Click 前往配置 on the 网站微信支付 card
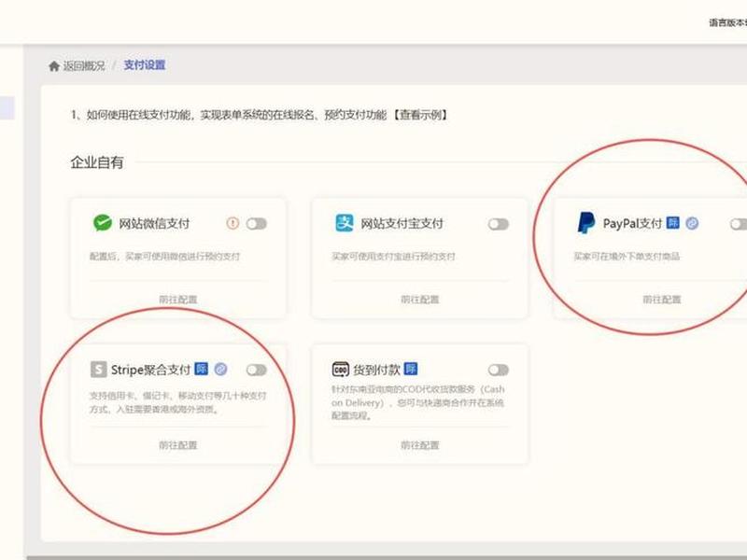This screenshot has height=560, width=747. click(177, 300)
